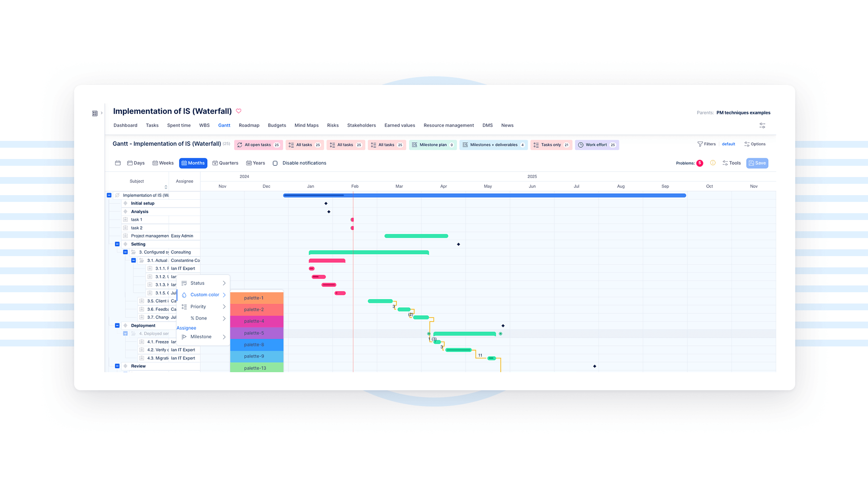This screenshot has width=868, height=486.
Task: Open the PM techniques examples parent link
Action: coord(743,113)
